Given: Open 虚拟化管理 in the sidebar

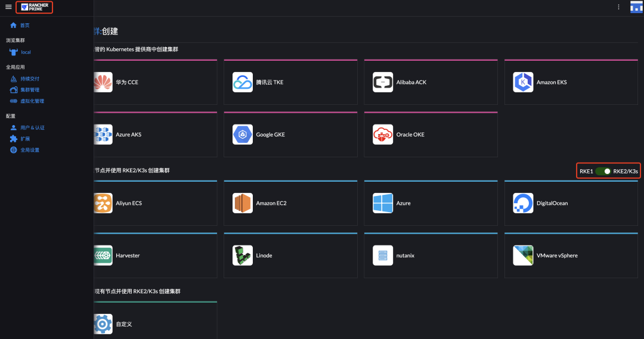Looking at the screenshot, I should 32,101.
